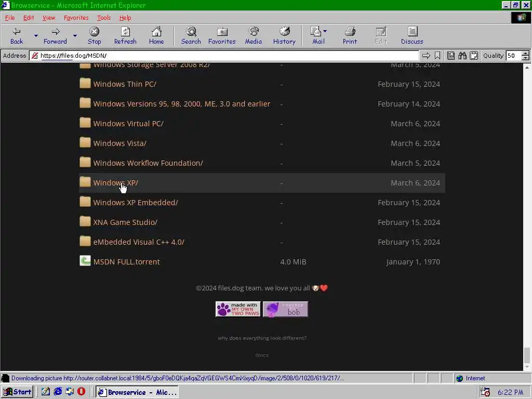Open Windows Versions 95, 98, 2000, ME folder
This screenshot has width=532, height=399.
[181, 104]
